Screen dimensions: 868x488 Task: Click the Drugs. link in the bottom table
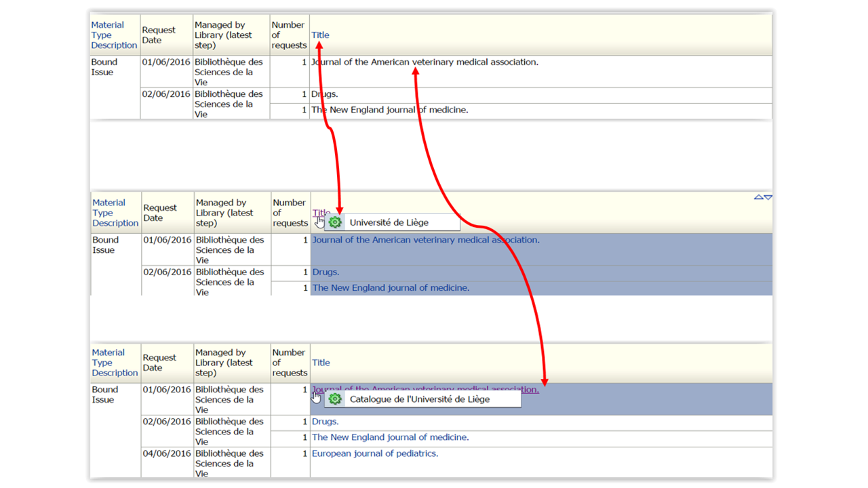[x=325, y=422]
